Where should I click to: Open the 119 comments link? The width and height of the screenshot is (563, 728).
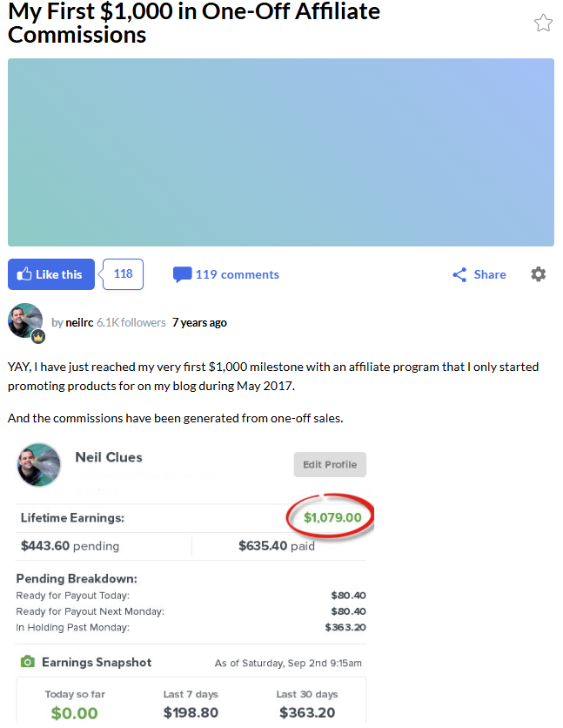[237, 274]
